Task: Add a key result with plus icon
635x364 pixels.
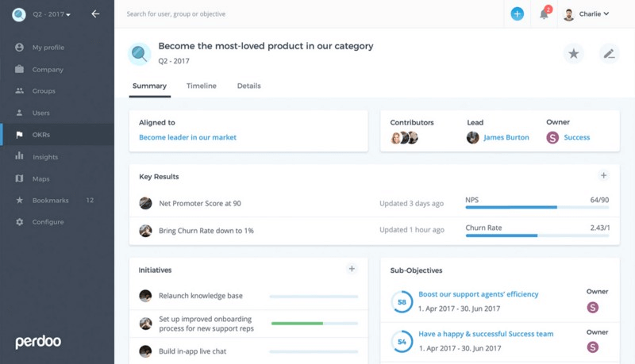Action: point(603,175)
